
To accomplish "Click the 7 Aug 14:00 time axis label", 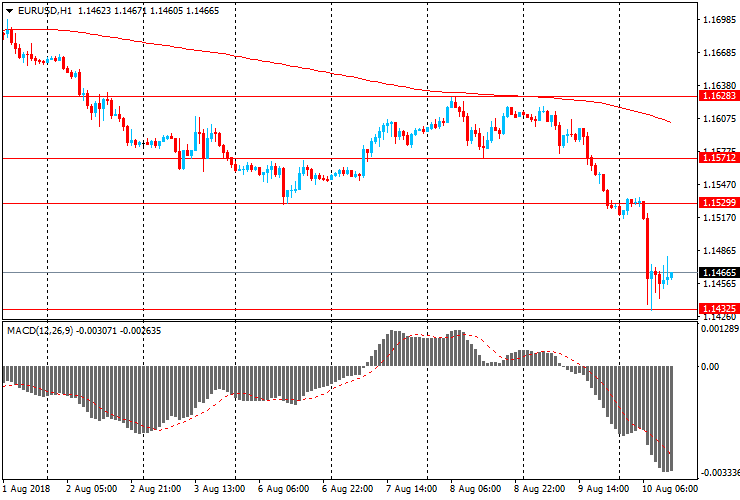I will pos(412,489).
